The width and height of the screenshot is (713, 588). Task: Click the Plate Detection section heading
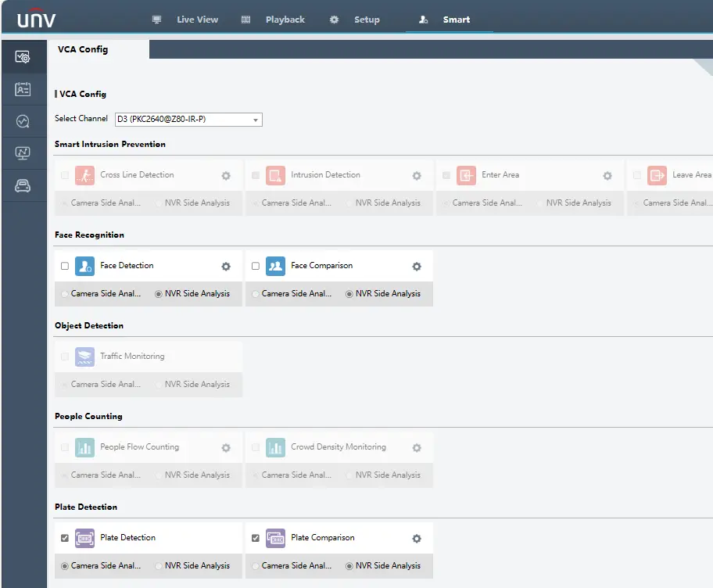click(85, 507)
